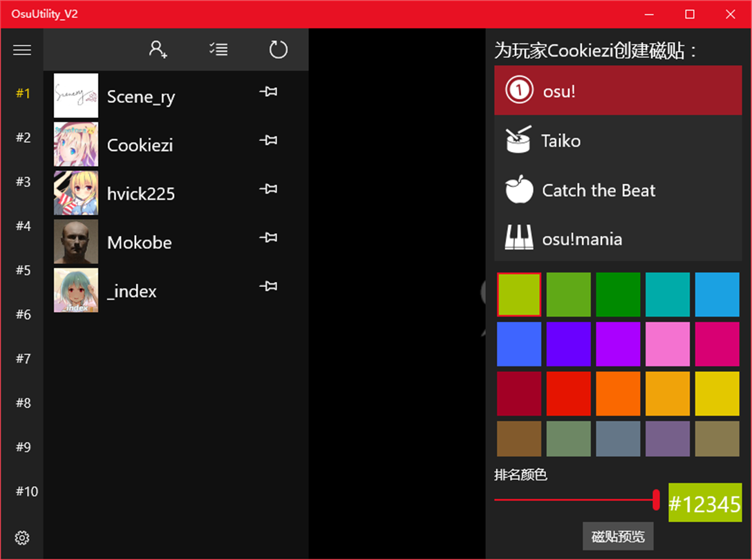Click the 磁贴预览 tile preview button
The height and width of the screenshot is (560, 752).
(618, 536)
